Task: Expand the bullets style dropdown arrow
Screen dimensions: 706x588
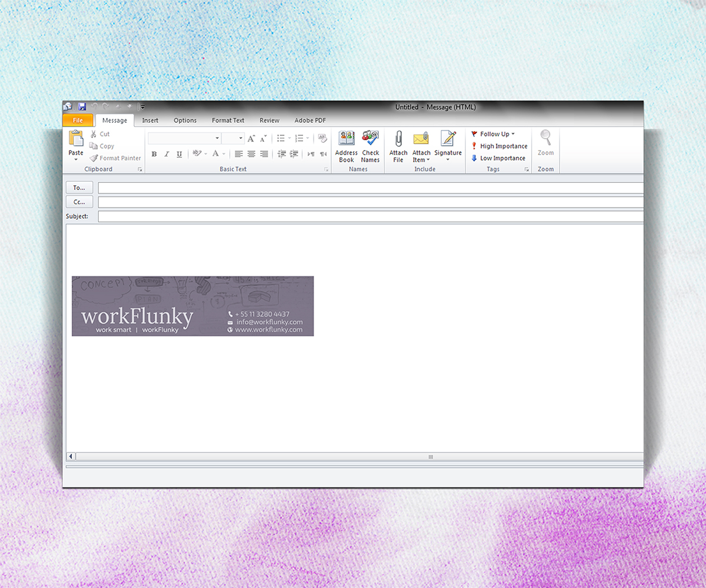Action: tap(289, 138)
